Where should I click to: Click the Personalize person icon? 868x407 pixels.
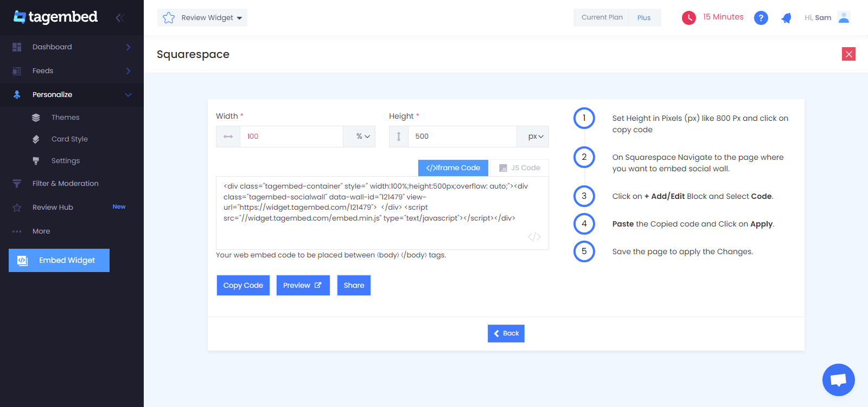(x=17, y=95)
